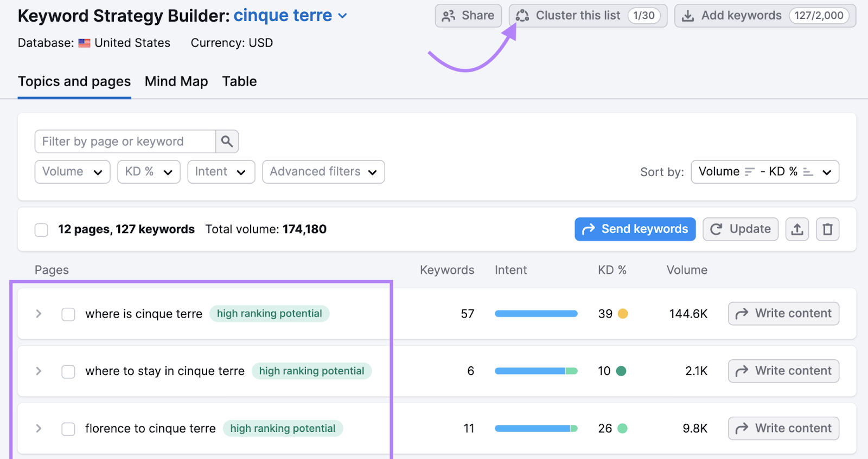Click Write content for where to stay row
Viewport: 868px width, 459px height.
coord(783,371)
